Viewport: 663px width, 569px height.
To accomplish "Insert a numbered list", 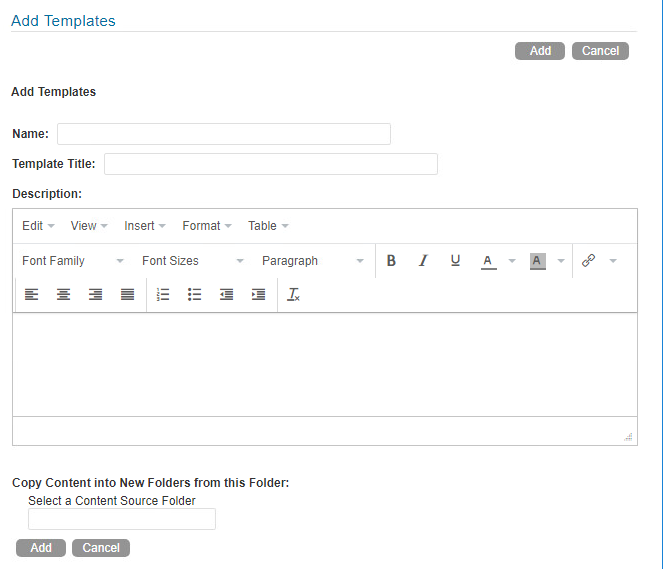I will 164,295.
